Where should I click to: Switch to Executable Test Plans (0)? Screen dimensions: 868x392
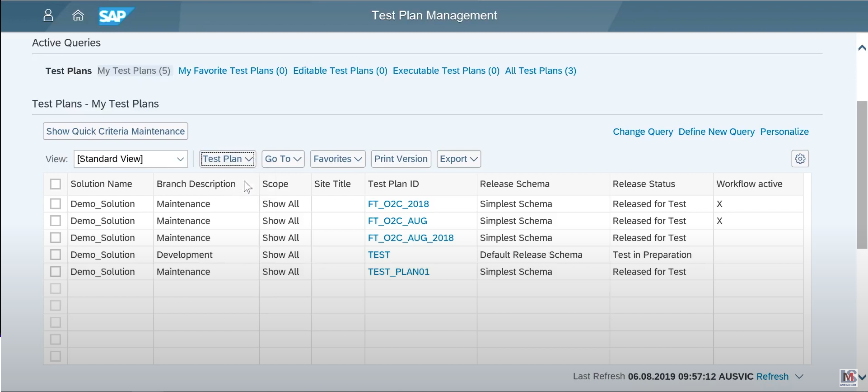coord(446,71)
